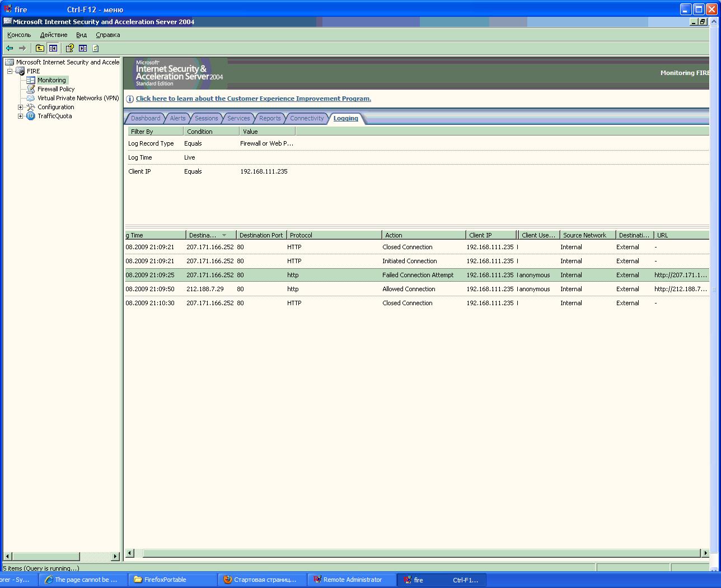Toggle the Show/Hide console tree icon
Screen dimensions: 721x588
53,48
